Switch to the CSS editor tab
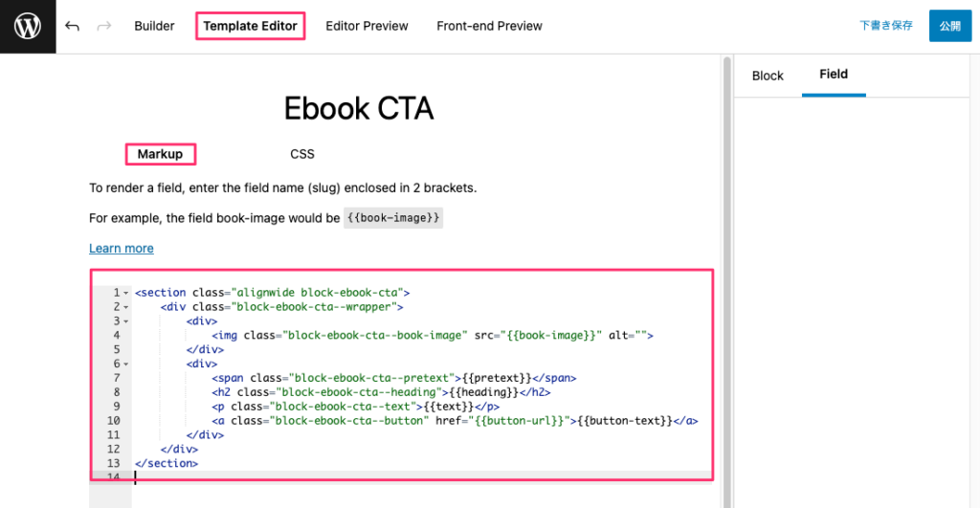 click(302, 154)
